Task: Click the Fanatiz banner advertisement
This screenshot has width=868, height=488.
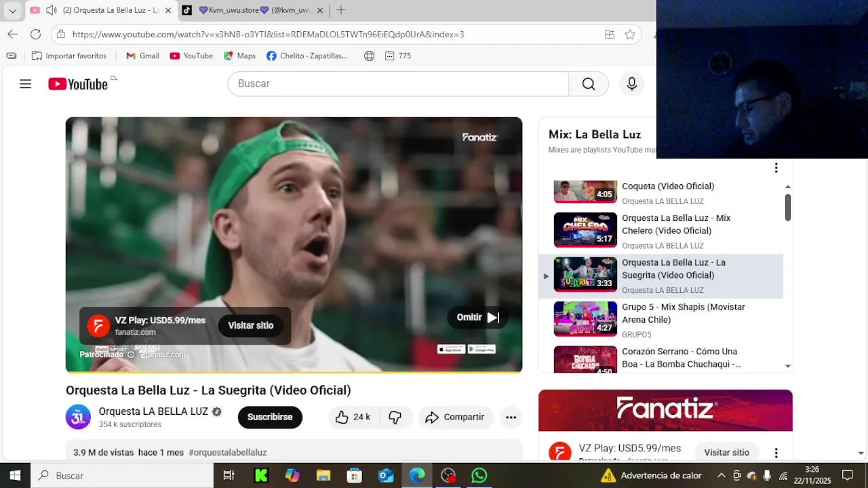Action: (665, 410)
